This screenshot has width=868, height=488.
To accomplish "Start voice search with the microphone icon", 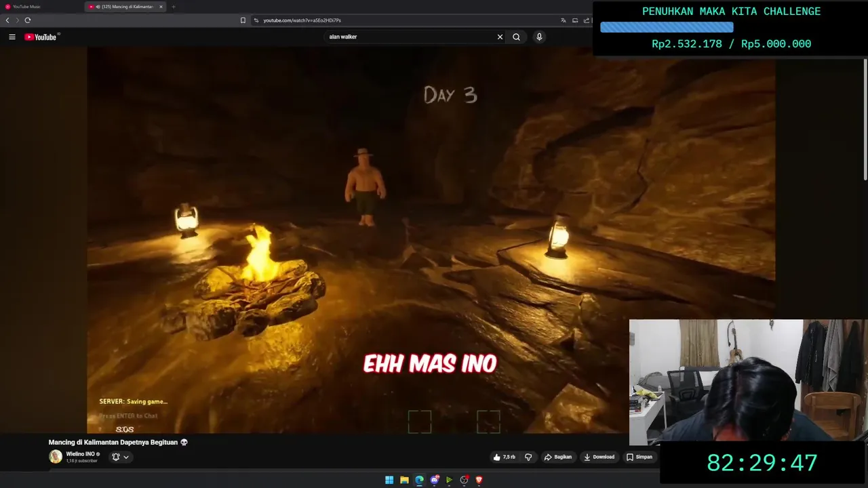I will (539, 37).
